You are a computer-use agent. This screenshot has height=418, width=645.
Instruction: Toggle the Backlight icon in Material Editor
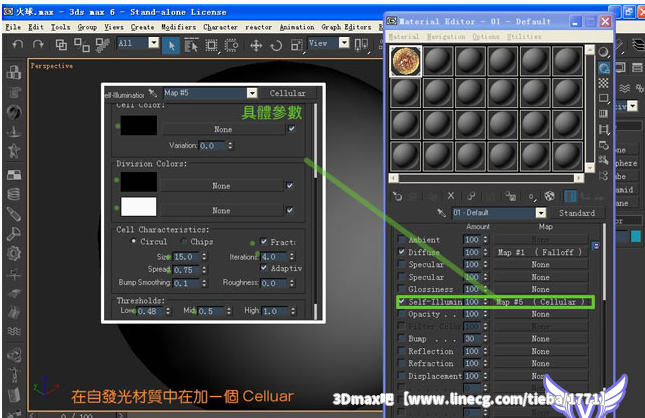[603, 68]
